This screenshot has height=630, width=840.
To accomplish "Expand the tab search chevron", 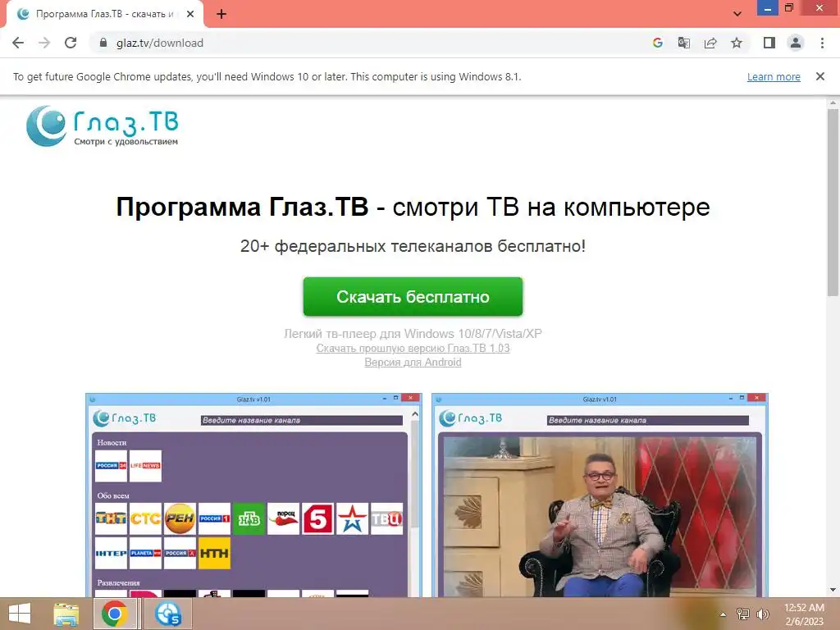I will [737, 14].
